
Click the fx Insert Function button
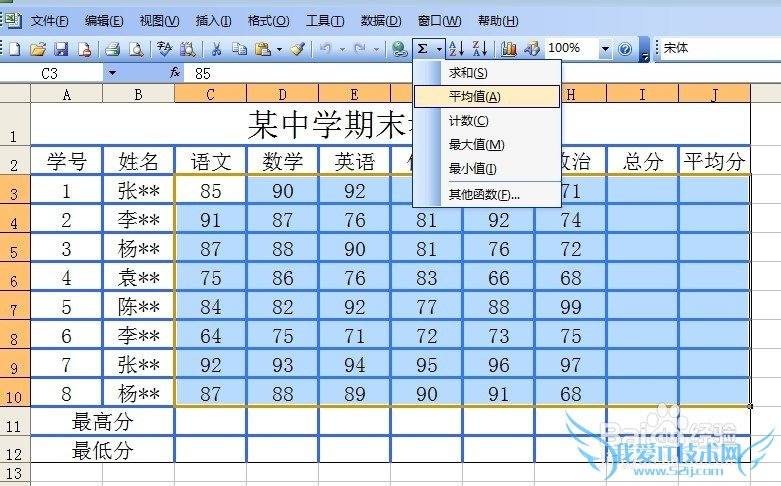(x=175, y=73)
